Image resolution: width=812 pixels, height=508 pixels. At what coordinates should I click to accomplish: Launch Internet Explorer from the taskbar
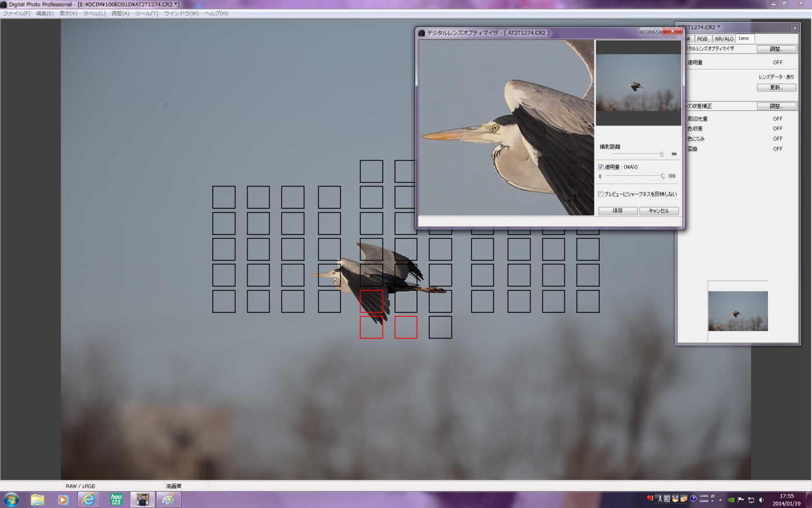(x=89, y=499)
